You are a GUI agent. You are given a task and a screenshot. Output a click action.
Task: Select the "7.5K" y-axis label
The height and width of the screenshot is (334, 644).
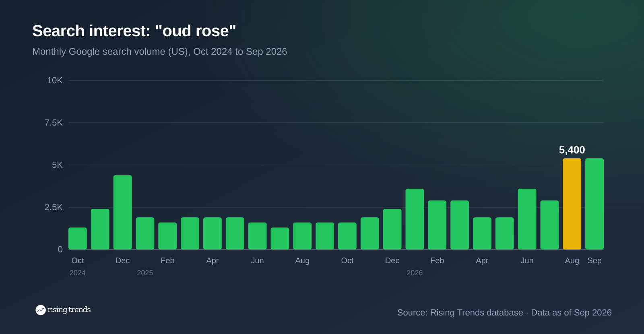point(54,123)
